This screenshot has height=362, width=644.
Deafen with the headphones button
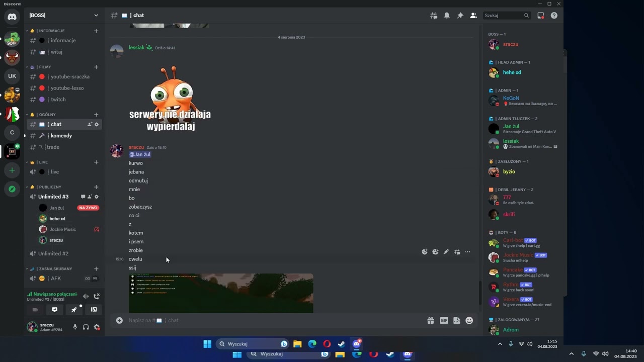(x=86, y=327)
